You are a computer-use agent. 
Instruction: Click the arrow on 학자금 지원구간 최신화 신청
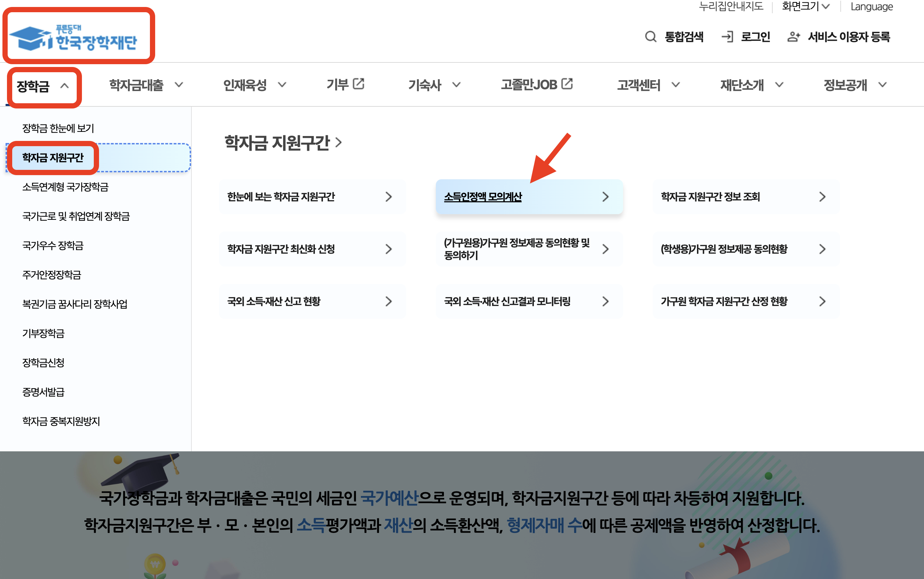pos(388,249)
